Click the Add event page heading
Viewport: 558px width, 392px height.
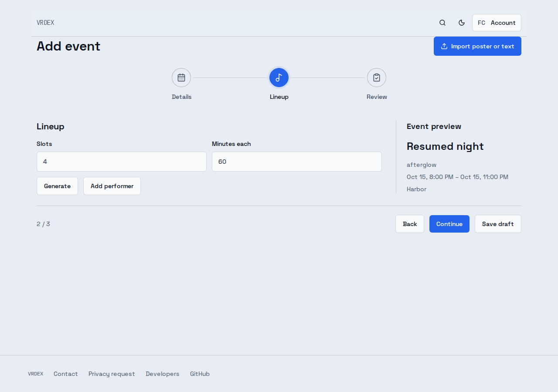[68, 46]
